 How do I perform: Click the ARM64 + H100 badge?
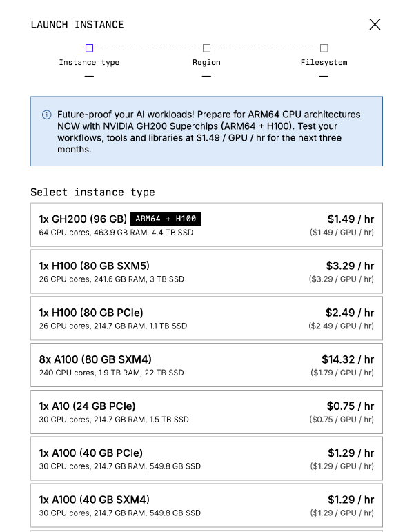click(x=166, y=219)
